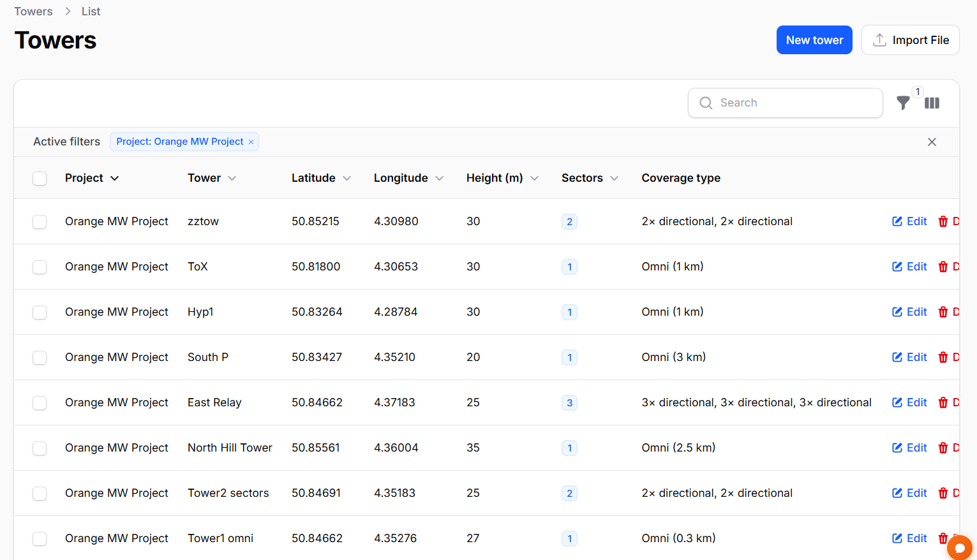Edit the East Relay tower

(x=909, y=402)
